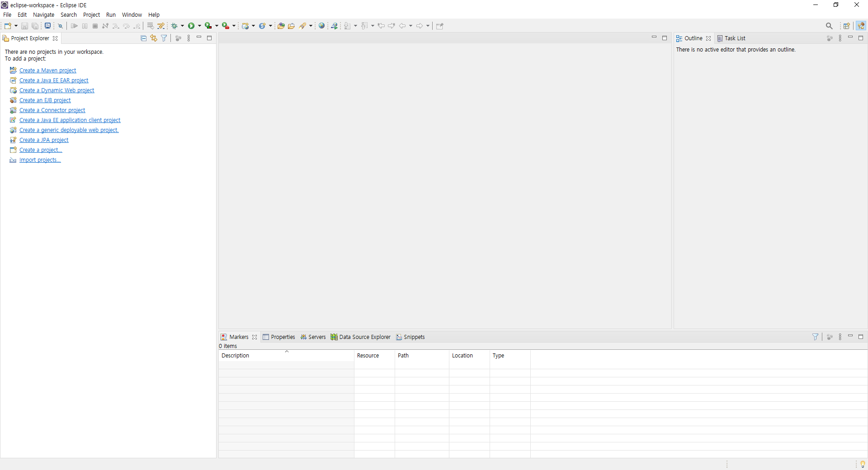Click the Back navigation arrow icon
Viewport: 868px width, 470px height.
tap(402, 26)
